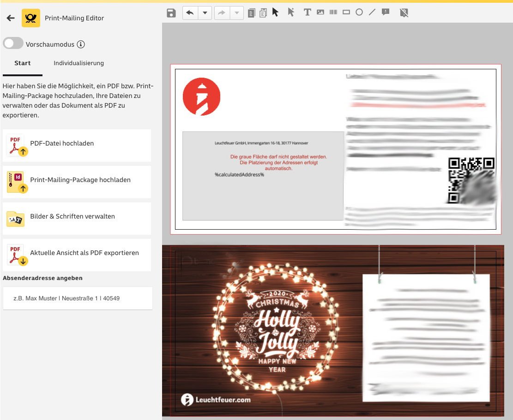513x420 pixels.
Task: Switch to the Individualisierung tab
Action: point(78,63)
